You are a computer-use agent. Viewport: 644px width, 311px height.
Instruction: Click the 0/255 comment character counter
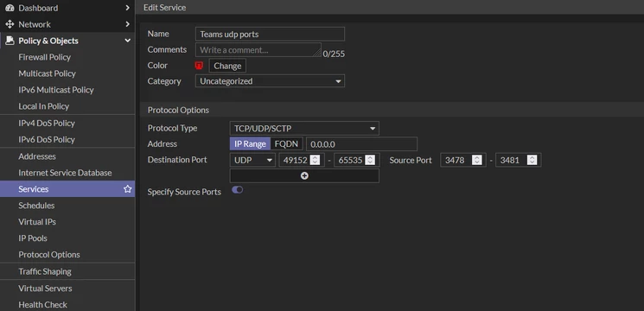click(334, 54)
